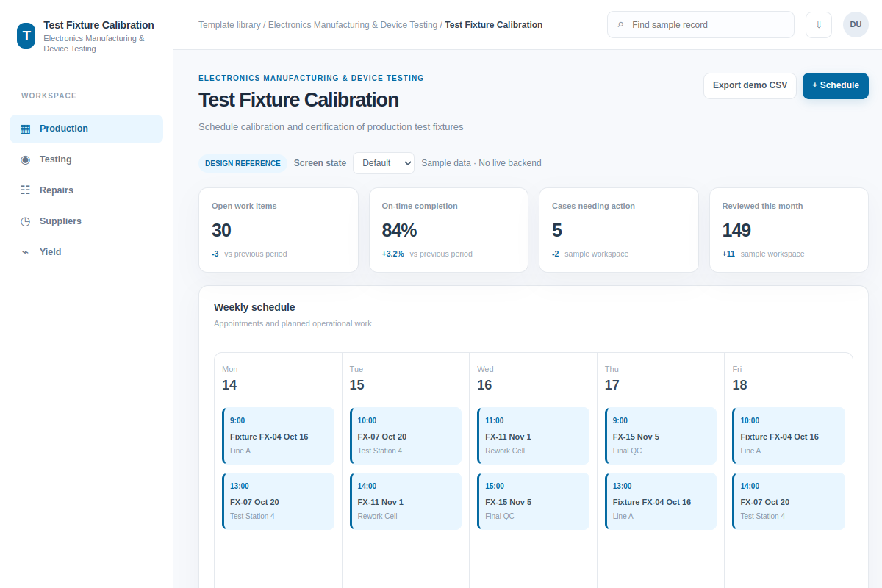The image size is (882, 588).
Task: Click the Test Fixture Calibration page title
Action: tap(298, 100)
